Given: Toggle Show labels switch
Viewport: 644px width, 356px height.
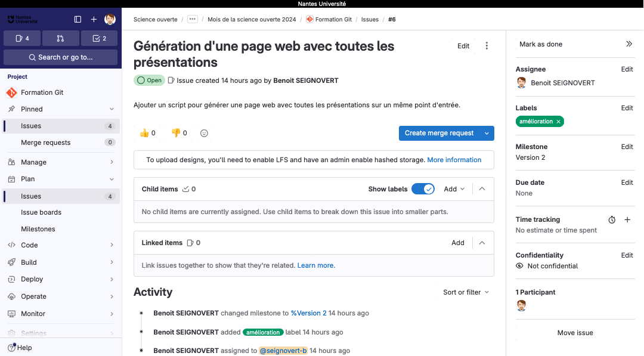Looking at the screenshot, I should pyautogui.click(x=423, y=189).
